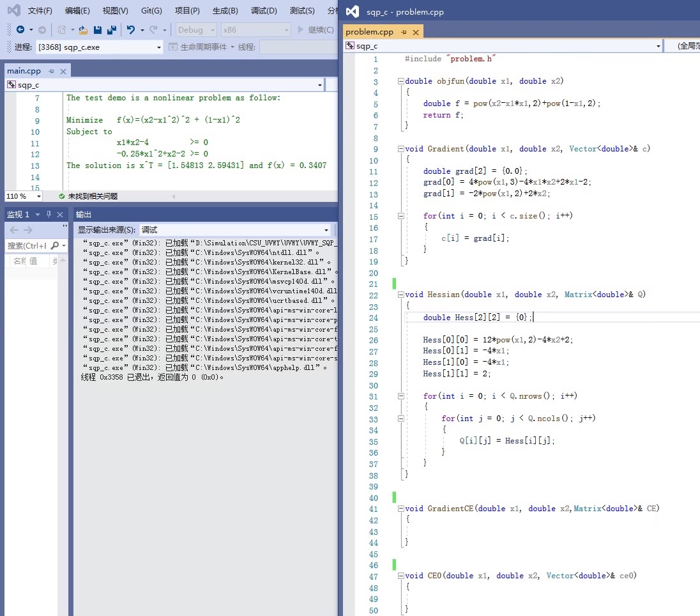Click the Undo arrow icon
The width and height of the screenshot is (700, 616).
pyautogui.click(x=131, y=30)
